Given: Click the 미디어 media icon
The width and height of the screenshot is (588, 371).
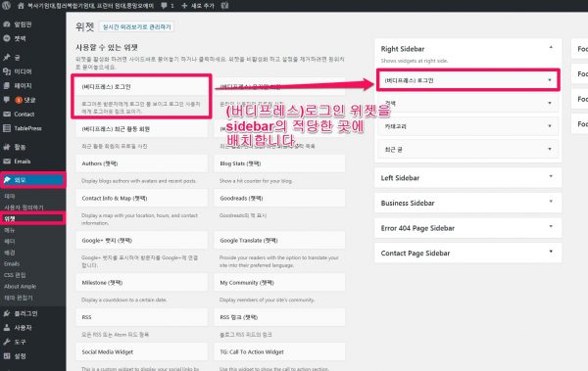Looking at the screenshot, I should (7, 71).
